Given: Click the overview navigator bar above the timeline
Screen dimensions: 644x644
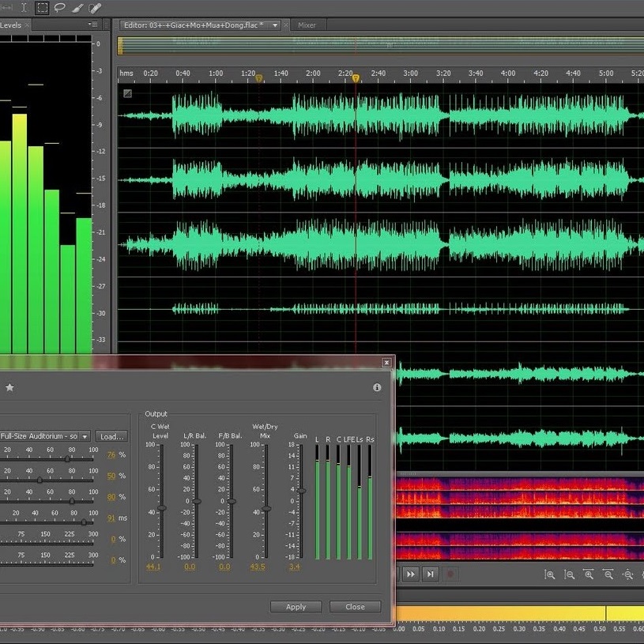Looking at the screenshot, I should click(380, 46).
